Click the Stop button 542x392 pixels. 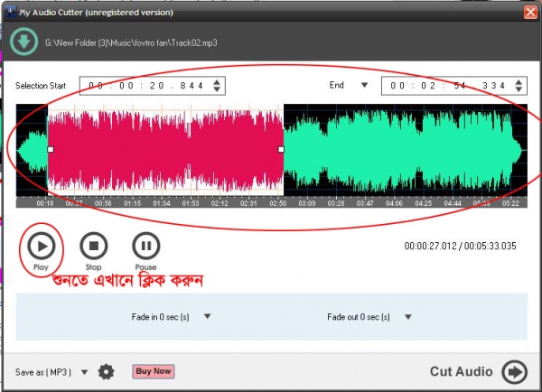tap(94, 246)
